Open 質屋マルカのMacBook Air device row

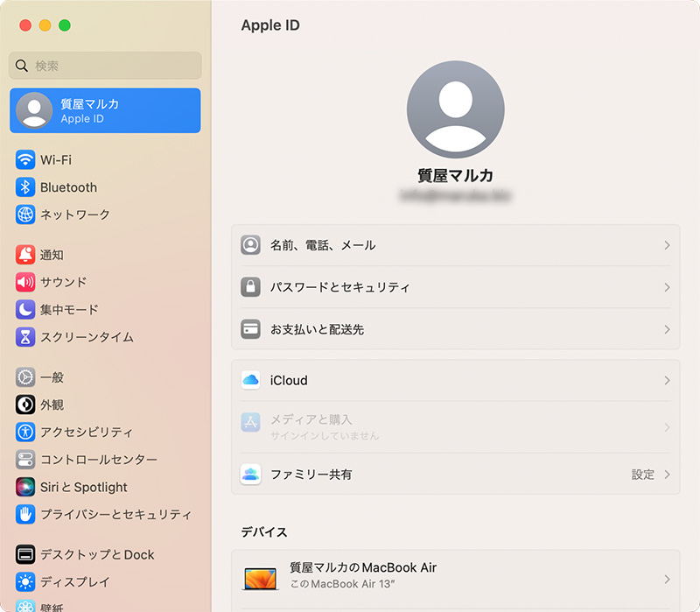click(455, 576)
